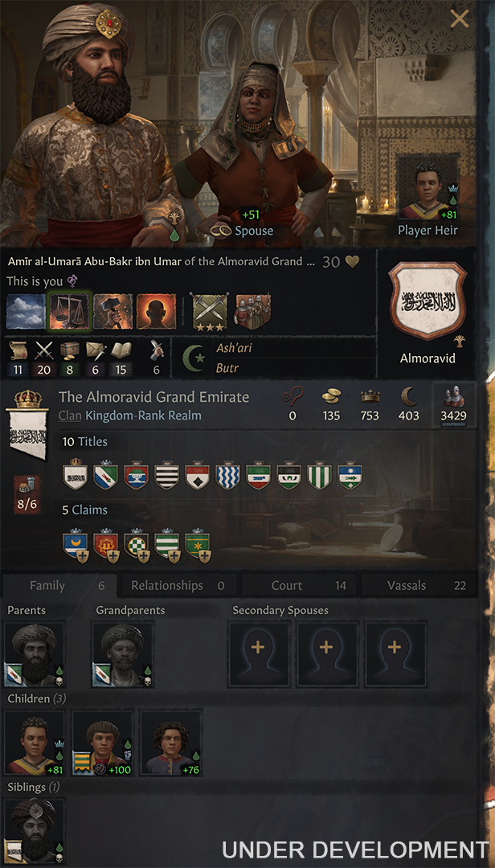The height and width of the screenshot is (868, 495).
Task: Click the gold coins income icon
Action: [x=331, y=396]
